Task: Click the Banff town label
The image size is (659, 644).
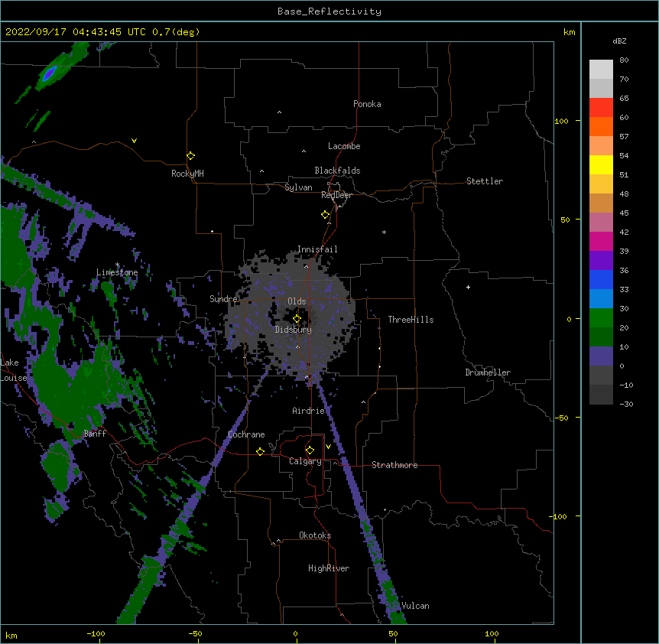Action: [95, 434]
